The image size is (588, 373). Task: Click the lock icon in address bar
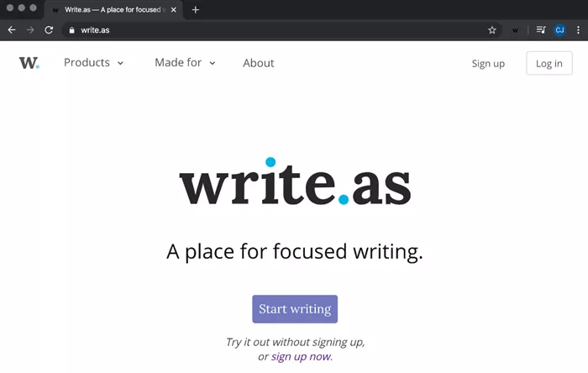point(71,30)
